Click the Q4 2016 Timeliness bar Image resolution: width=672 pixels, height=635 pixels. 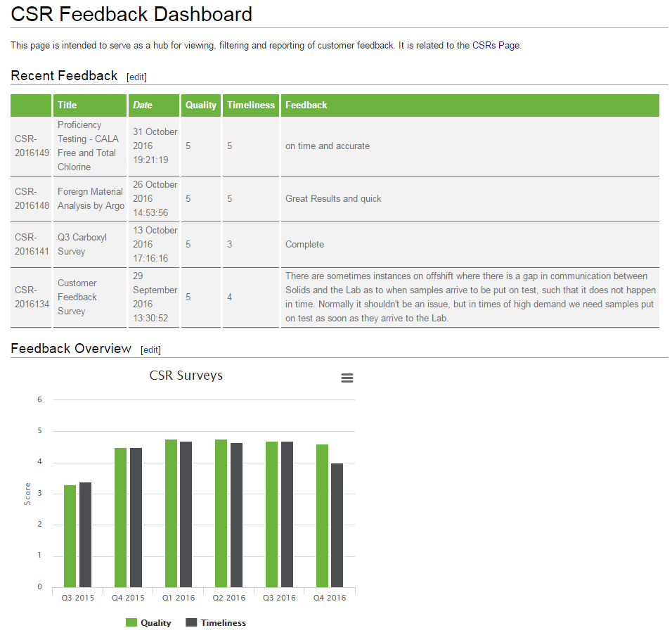click(337, 525)
